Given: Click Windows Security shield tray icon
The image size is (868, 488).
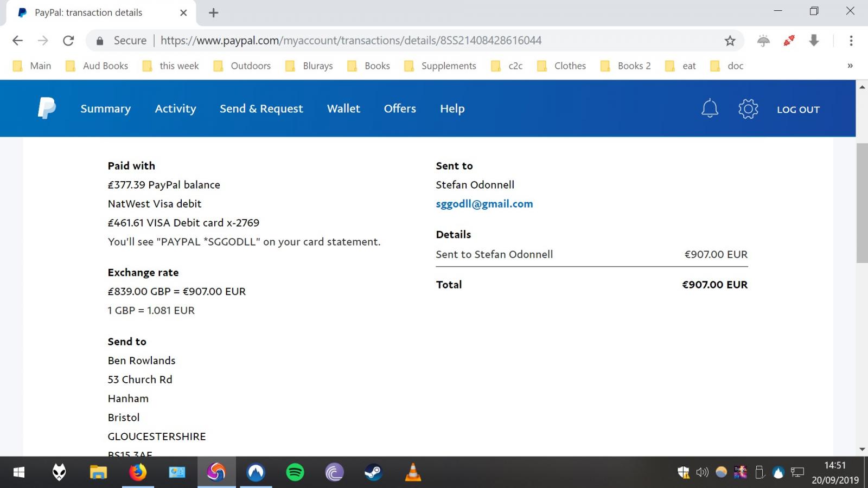Looking at the screenshot, I should tap(684, 472).
